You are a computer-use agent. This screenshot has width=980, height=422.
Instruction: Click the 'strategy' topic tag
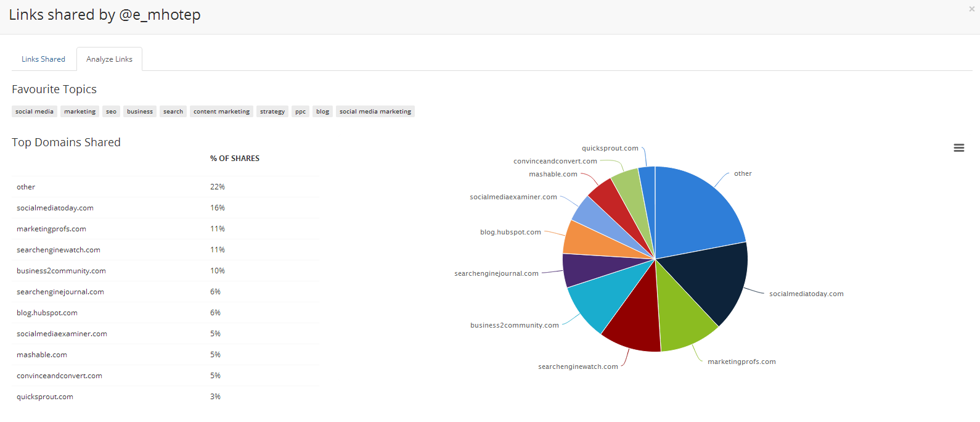pos(272,112)
